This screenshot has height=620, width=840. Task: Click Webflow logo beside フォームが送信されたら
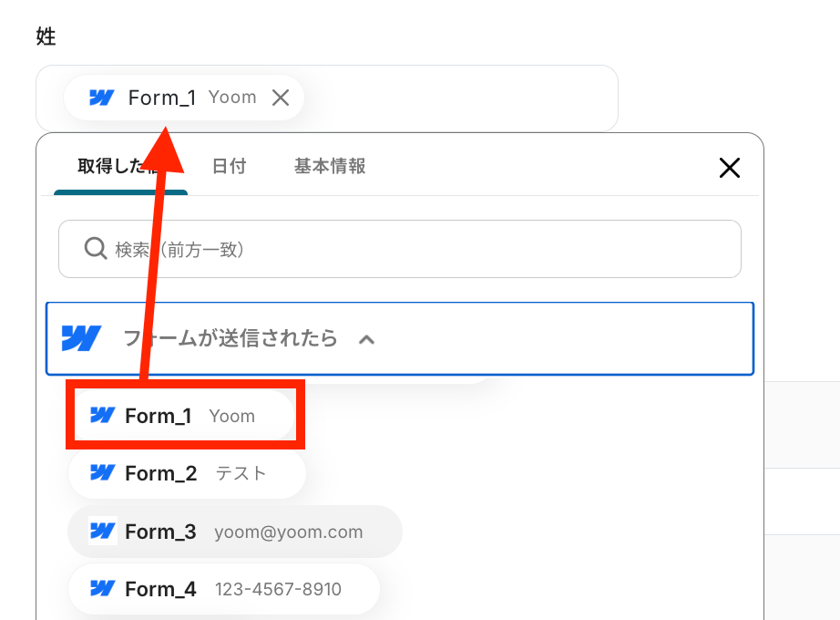[x=81, y=338]
